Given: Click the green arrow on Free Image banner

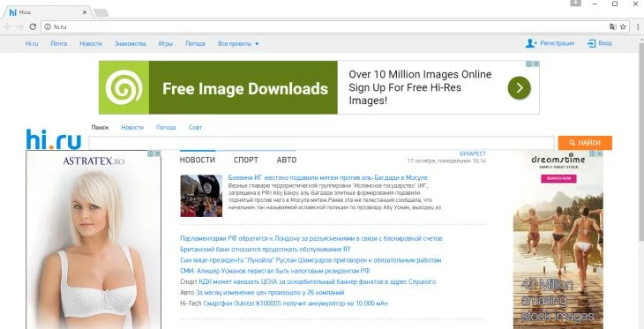Looking at the screenshot, I should (x=519, y=88).
